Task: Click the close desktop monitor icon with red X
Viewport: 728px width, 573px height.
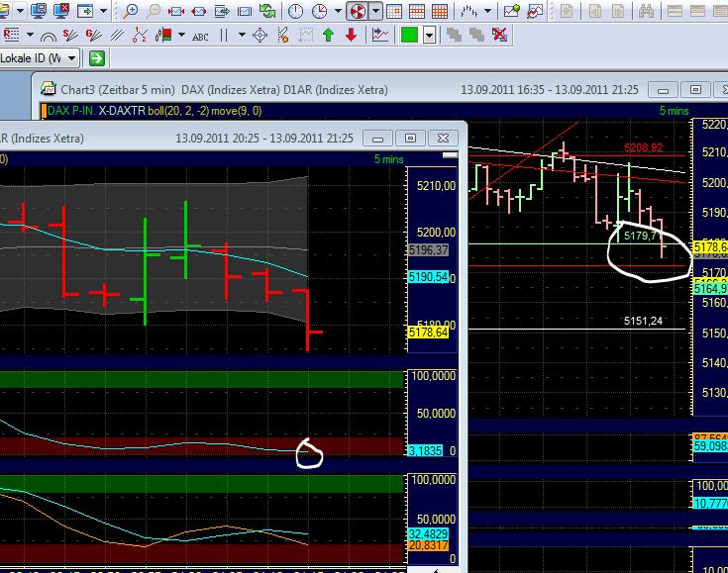Action: point(60,11)
